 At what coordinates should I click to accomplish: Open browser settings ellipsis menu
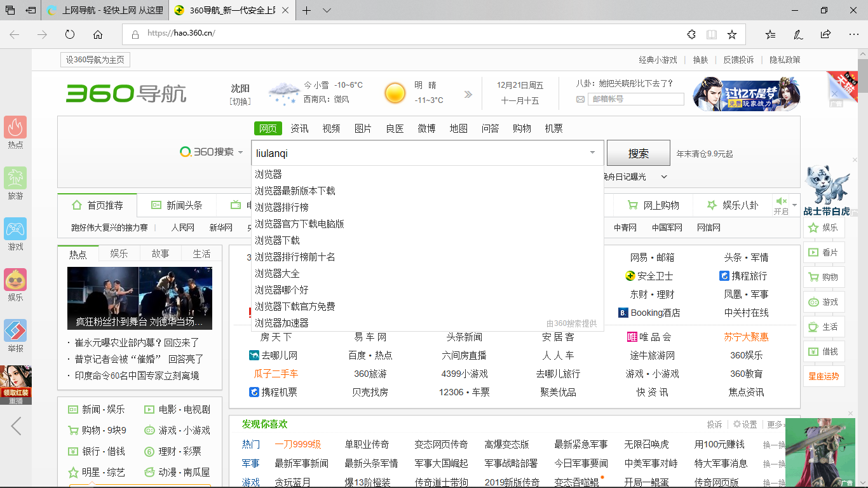click(853, 34)
